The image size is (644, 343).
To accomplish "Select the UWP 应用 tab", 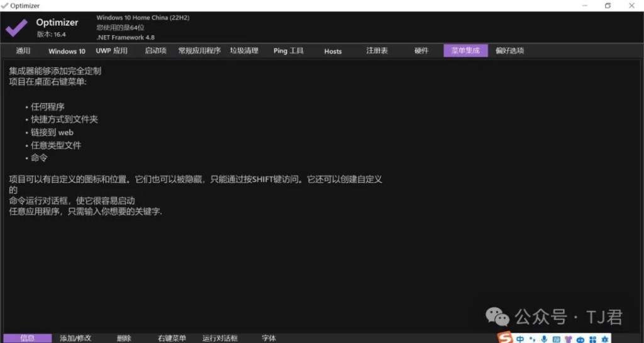I will click(x=111, y=51).
